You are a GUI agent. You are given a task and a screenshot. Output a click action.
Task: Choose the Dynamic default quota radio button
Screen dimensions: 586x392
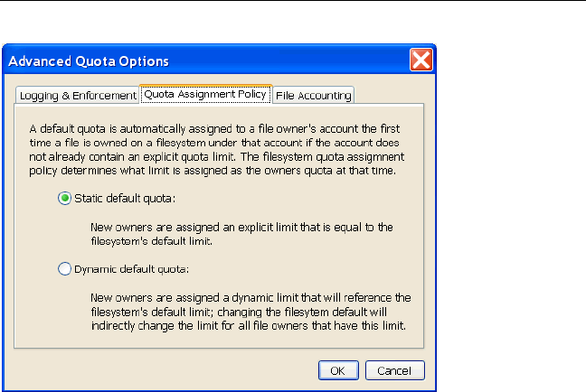[64, 268]
